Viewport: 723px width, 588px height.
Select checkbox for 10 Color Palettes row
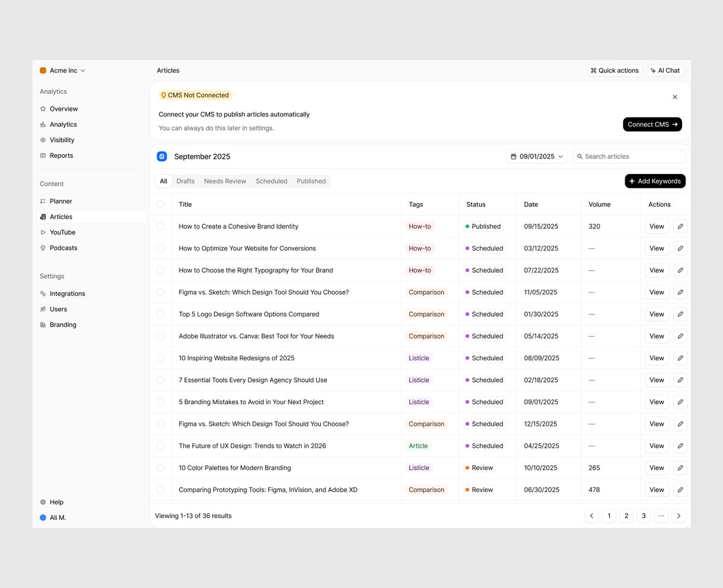coord(160,468)
